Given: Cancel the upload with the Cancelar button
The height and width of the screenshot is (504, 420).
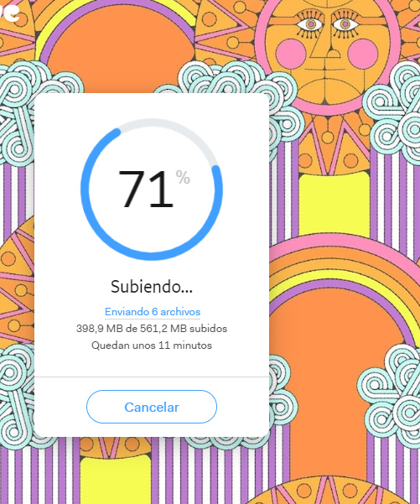Looking at the screenshot, I should (152, 407).
